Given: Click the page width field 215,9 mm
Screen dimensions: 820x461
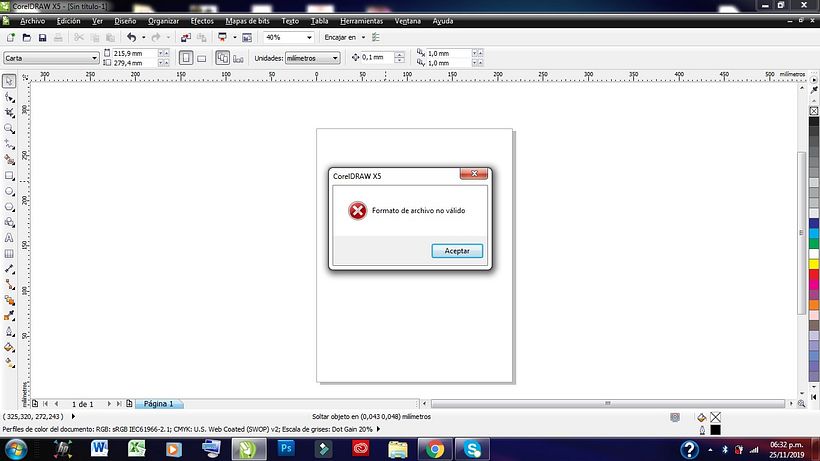Looking at the screenshot, I should coord(134,53).
